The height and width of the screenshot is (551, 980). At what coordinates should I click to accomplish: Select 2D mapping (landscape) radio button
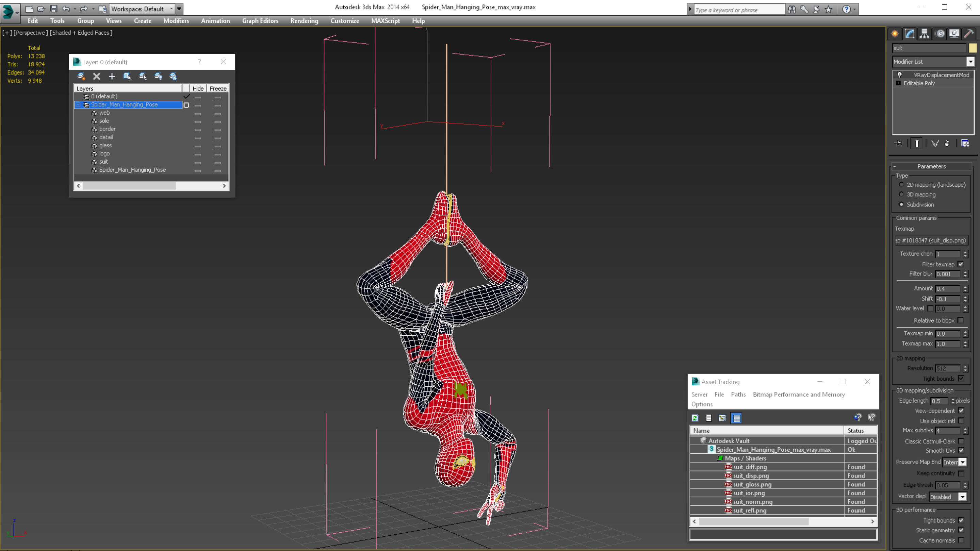[x=901, y=184]
